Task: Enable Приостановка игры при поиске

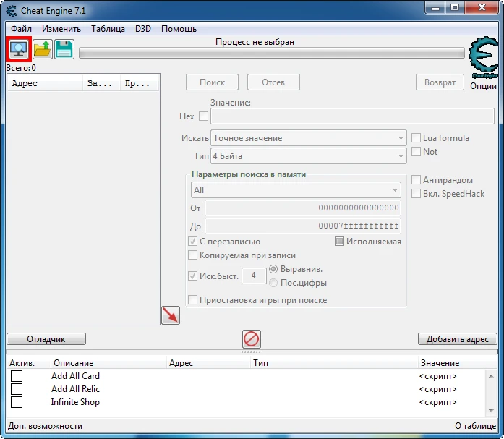Action: coord(192,300)
